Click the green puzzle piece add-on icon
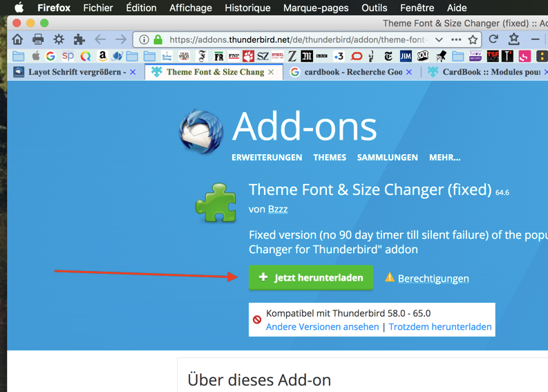Image resolution: width=548 pixels, height=392 pixels. (x=216, y=203)
